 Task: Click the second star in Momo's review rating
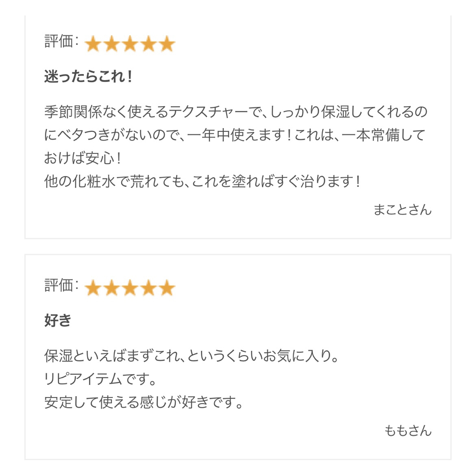[112, 288]
